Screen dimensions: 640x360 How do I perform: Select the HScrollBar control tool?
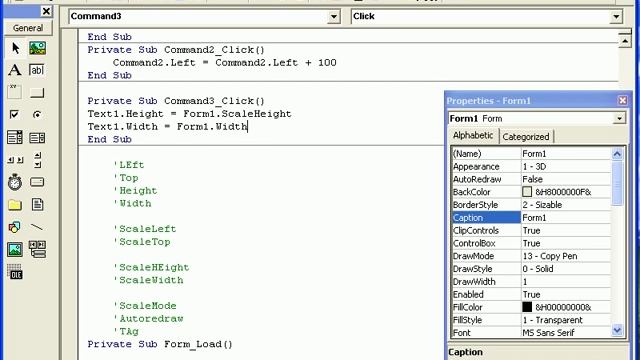tap(15, 160)
